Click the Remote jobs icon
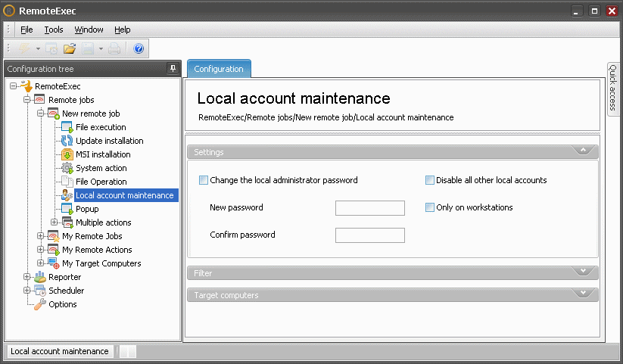The height and width of the screenshot is (364, 623). tap(39, 99)
